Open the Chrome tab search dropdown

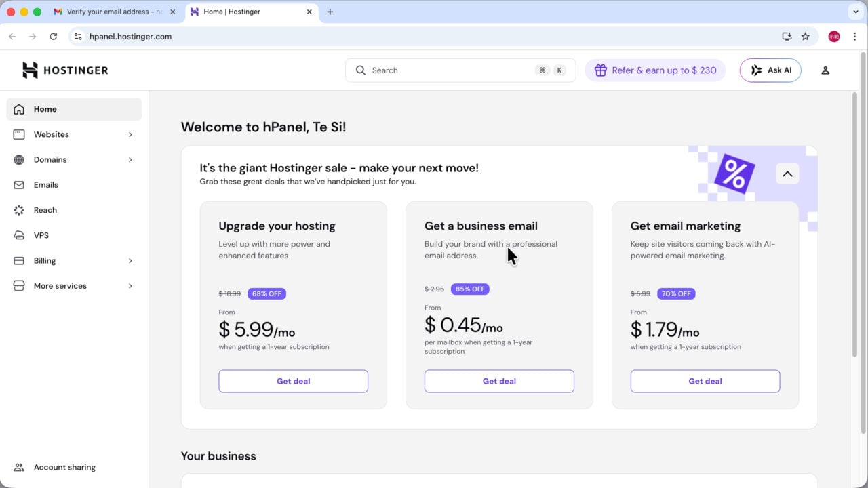tap(854, 12)
